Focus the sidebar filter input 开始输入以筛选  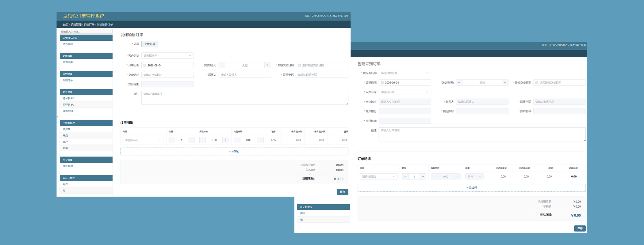[x=86, y=32]
